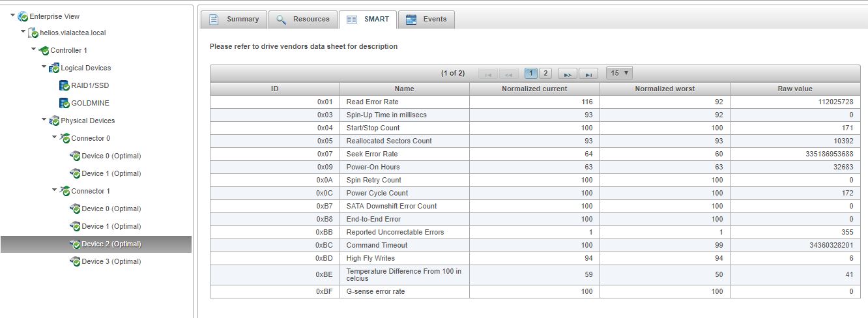Click Connector 1 Device 1 disk icon
This screenshot has width=868, height=318.
pos(75,227)
